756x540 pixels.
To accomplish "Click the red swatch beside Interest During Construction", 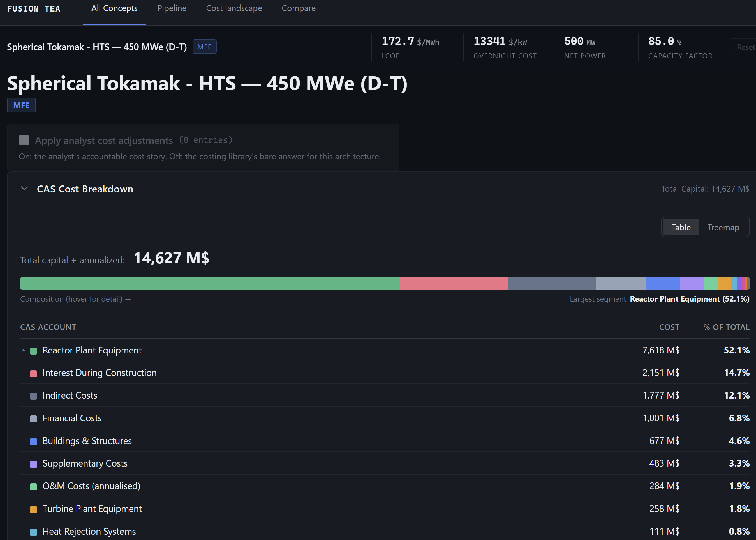I will [x=33, y=373].
